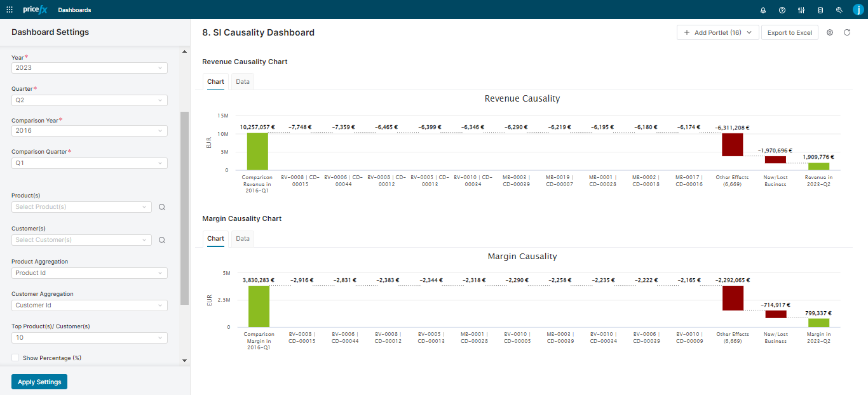Open the dashboard settings gear icon

830,32
